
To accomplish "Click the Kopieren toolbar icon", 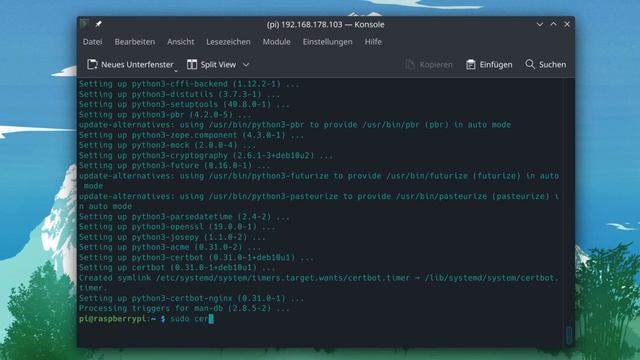I will [x=410, y=64].
